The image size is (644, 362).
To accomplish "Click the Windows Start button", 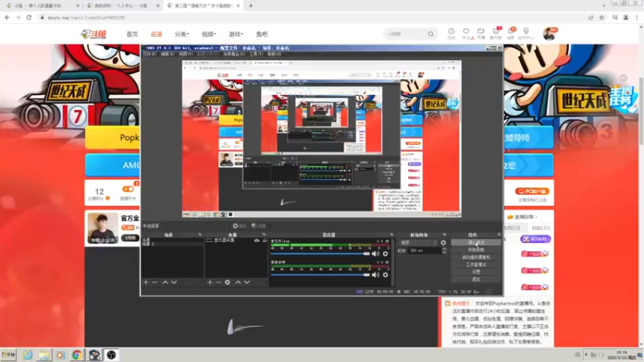I will [x=8, y=355].
